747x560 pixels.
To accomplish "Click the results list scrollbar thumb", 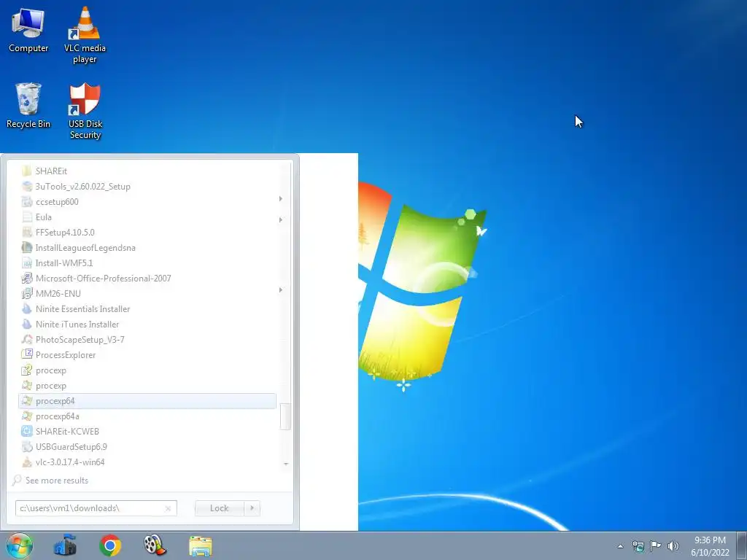I will click(x=285, y=416).
